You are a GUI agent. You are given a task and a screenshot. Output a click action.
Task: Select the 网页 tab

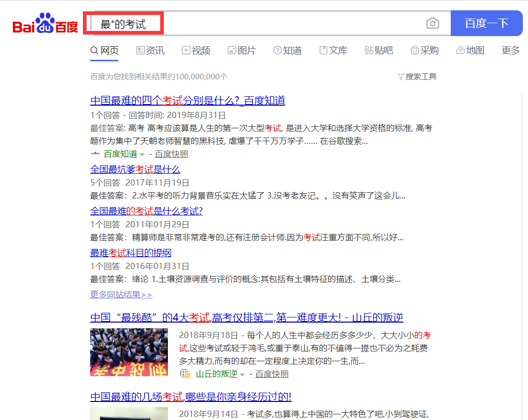[x=105, y=51]
